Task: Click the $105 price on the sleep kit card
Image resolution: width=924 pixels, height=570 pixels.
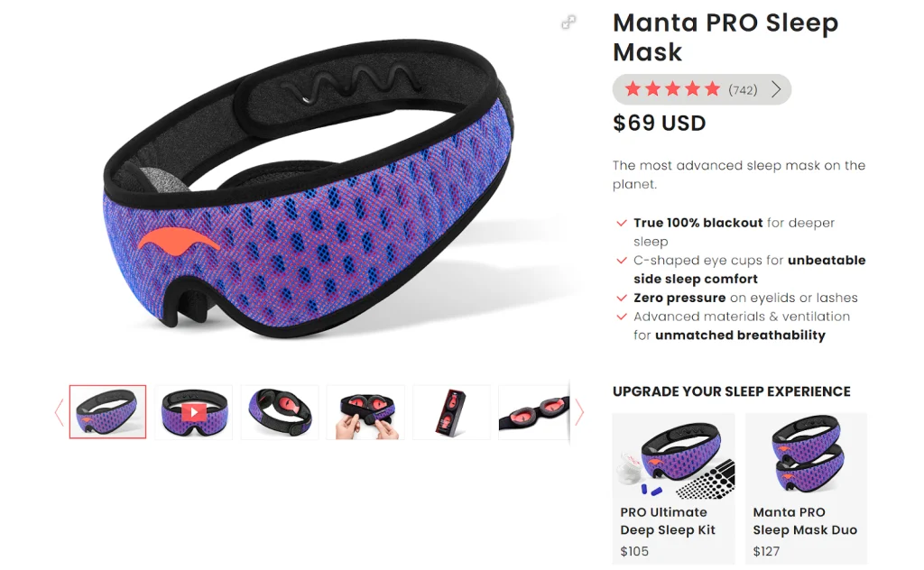Action: pos(634,551)
